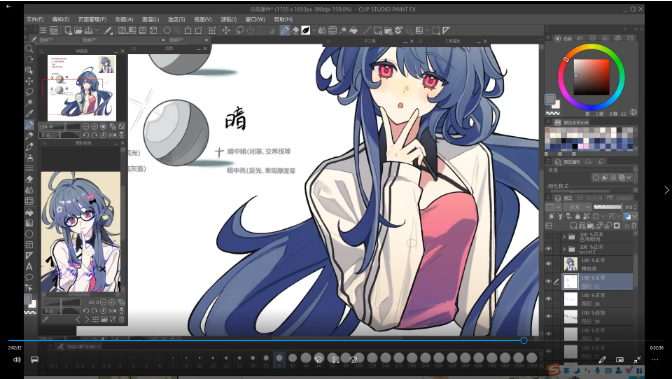Choose the Eyedropper tool in left toolbar
Image resolution: width=672 pixels, height=379 pixels.
tap(29, 114)
